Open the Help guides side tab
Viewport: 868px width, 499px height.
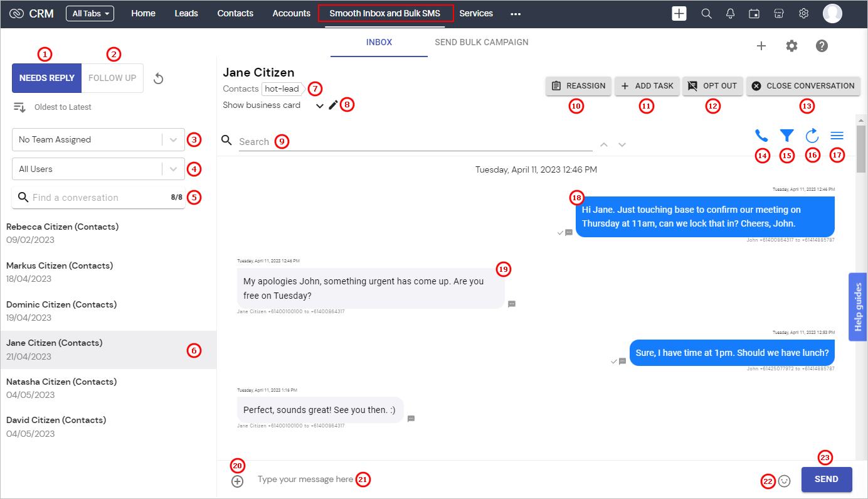(x=859, y=307)
